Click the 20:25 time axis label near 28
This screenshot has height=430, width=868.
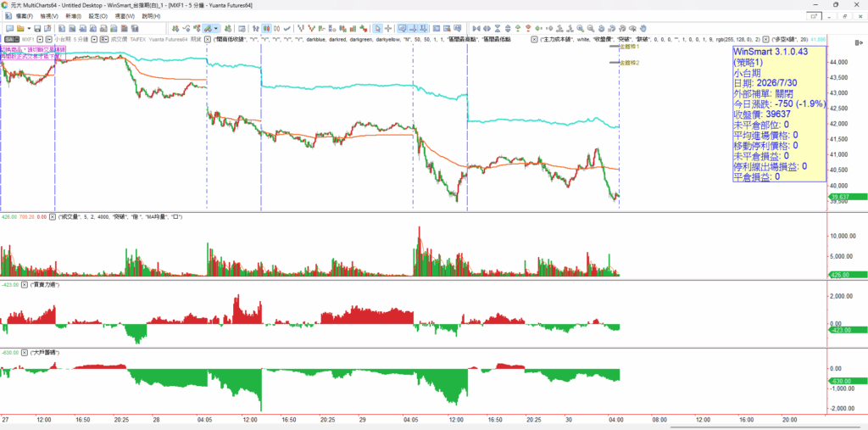pos(122,420)
